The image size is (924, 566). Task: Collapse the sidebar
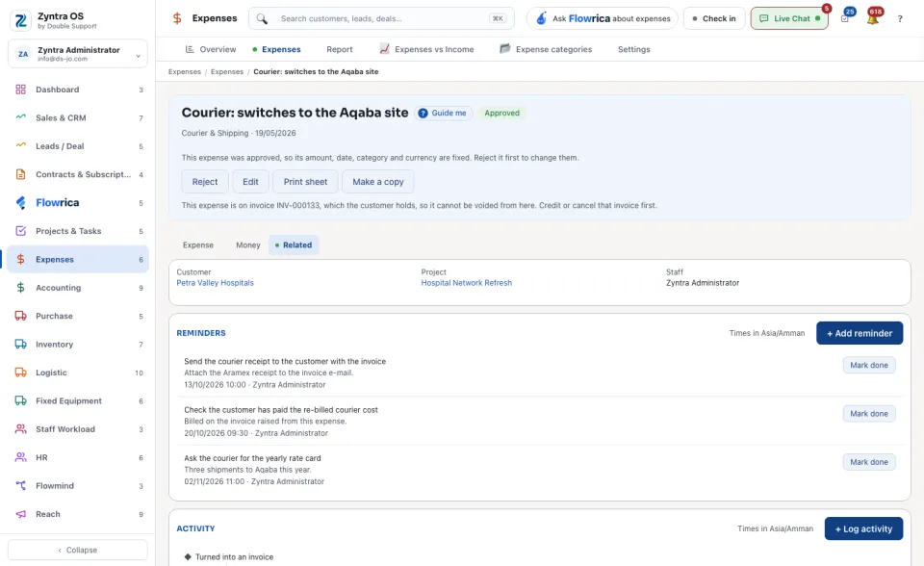[x=78, y=550]
